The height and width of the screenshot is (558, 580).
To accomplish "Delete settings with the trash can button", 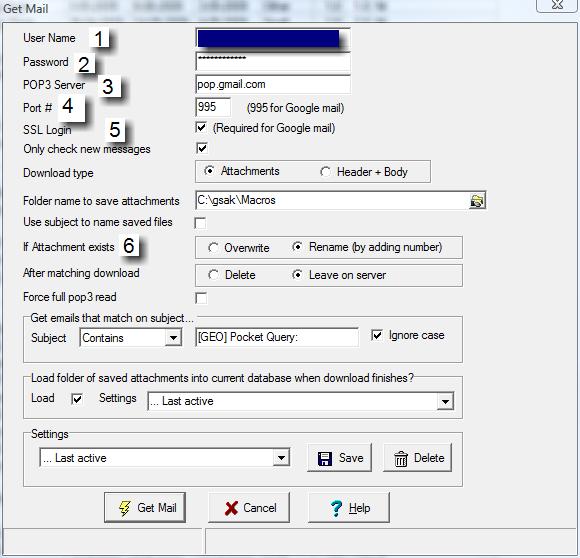I will [417, 458].
